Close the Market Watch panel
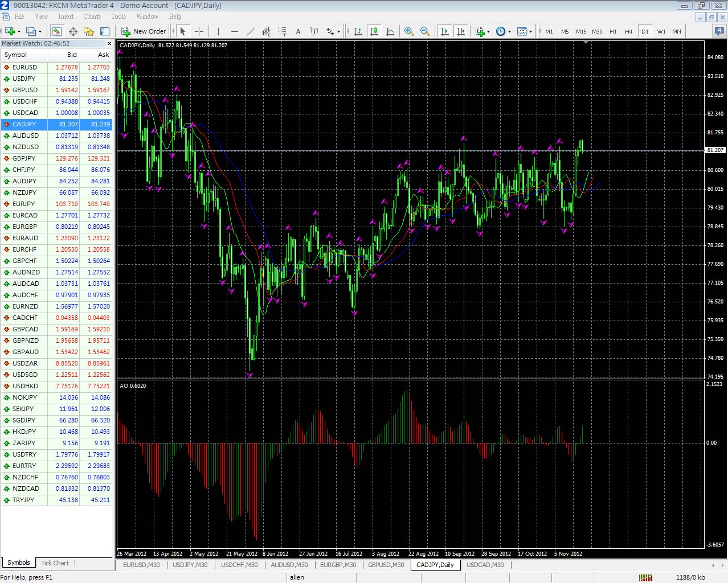Screen dimensions: 728x583 [109, 43]
